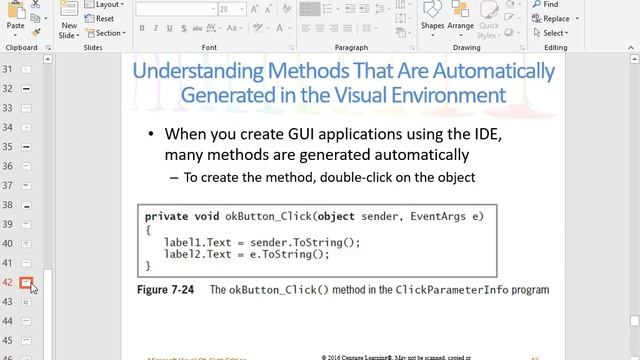Decrease font size with smaller A icon
The width and height of the screenshot is (640, 360).
point(268,9)
